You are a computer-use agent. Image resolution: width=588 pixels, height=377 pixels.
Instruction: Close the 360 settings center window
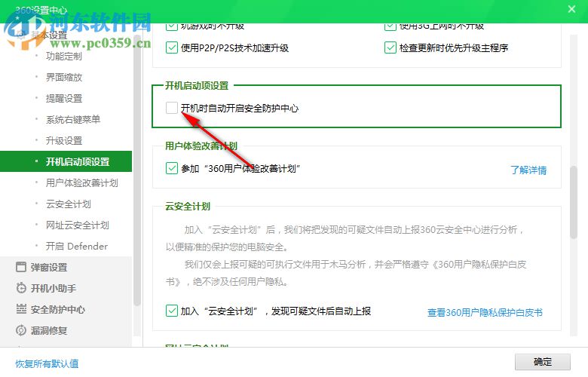point(571,8)
